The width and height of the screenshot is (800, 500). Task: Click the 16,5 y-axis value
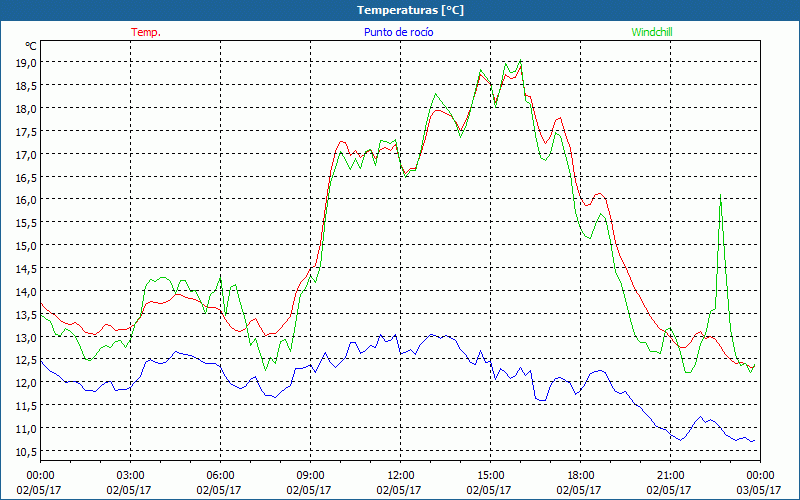(x=27, y=177)
